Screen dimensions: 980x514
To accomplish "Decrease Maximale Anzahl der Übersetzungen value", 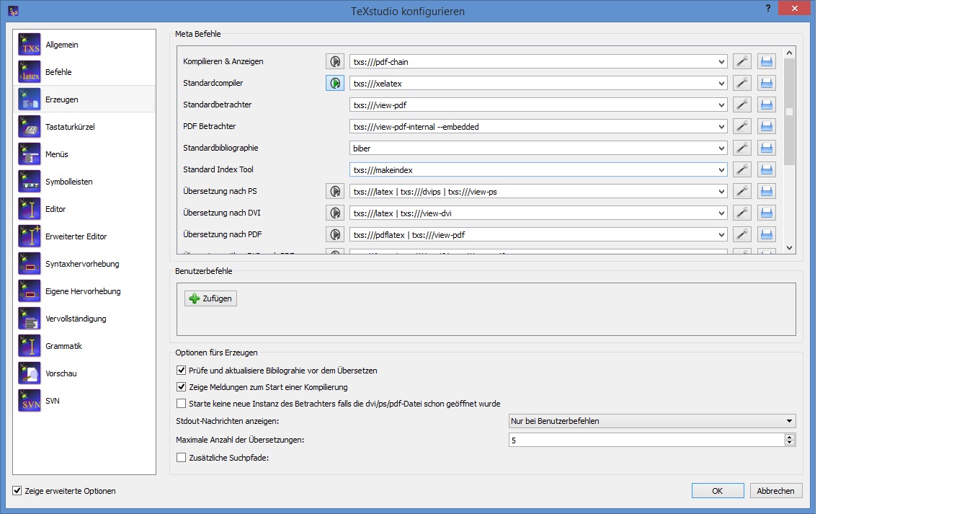I will coord(790,443).
